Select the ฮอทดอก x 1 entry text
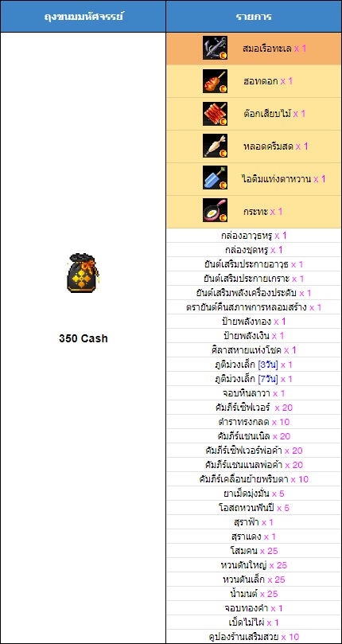The image size is (342, 644). point(268,81)
